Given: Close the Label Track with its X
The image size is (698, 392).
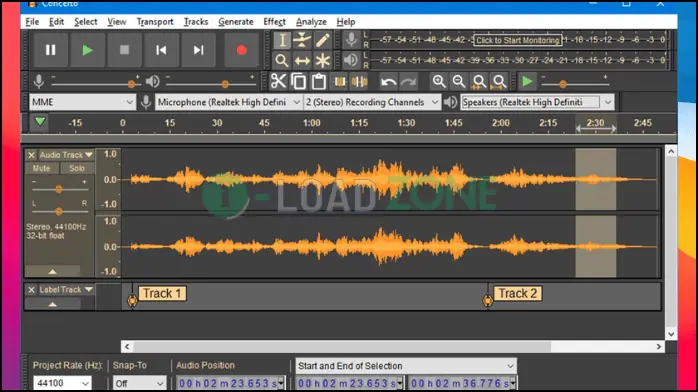Looking at the screenshot, I should (x=31, y=290).
